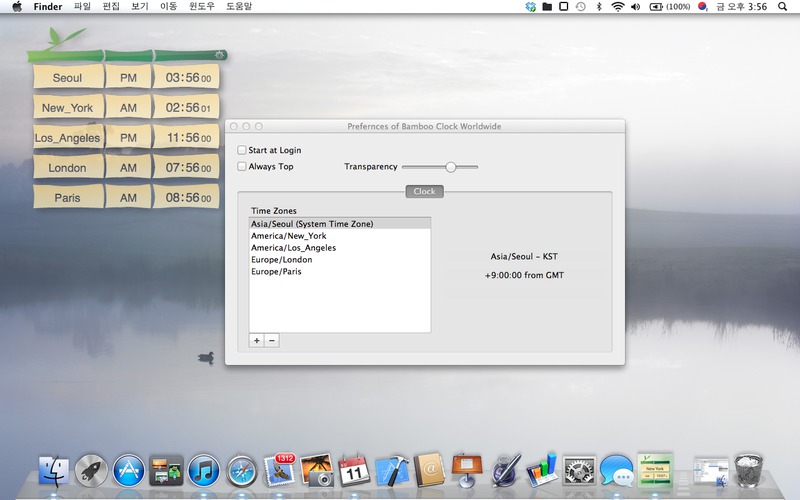Launch Safari from the Dock
800x500 pixels.
click(x=242, y=470)
